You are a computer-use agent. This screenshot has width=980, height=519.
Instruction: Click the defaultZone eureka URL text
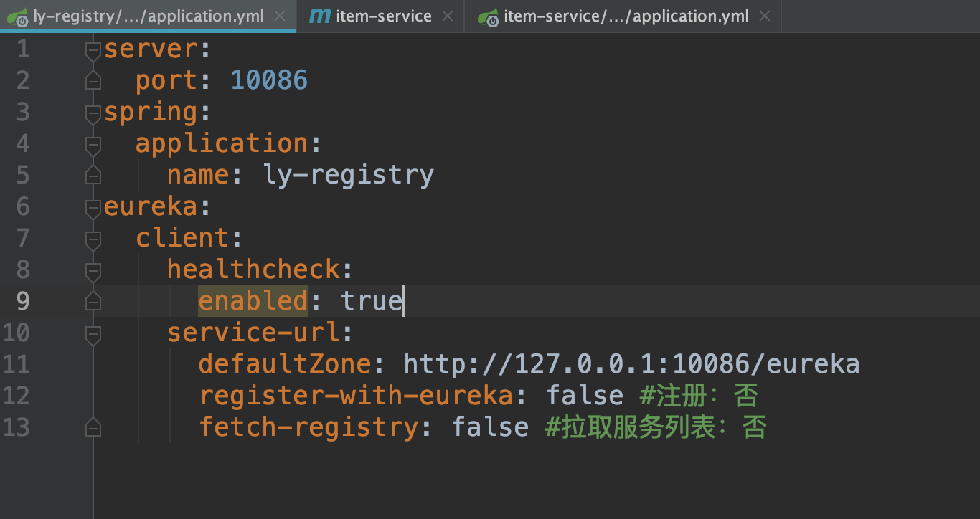click(631, 363)
